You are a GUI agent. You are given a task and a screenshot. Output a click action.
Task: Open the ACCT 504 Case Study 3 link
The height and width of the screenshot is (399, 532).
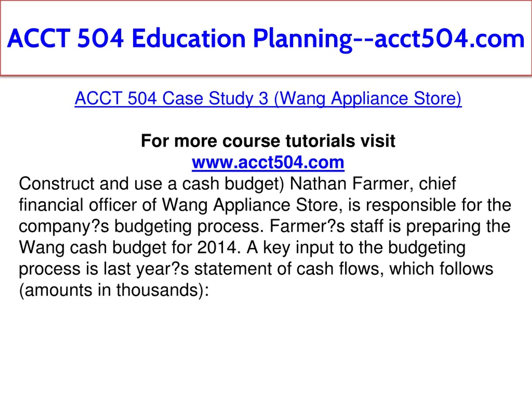point(268,98)
